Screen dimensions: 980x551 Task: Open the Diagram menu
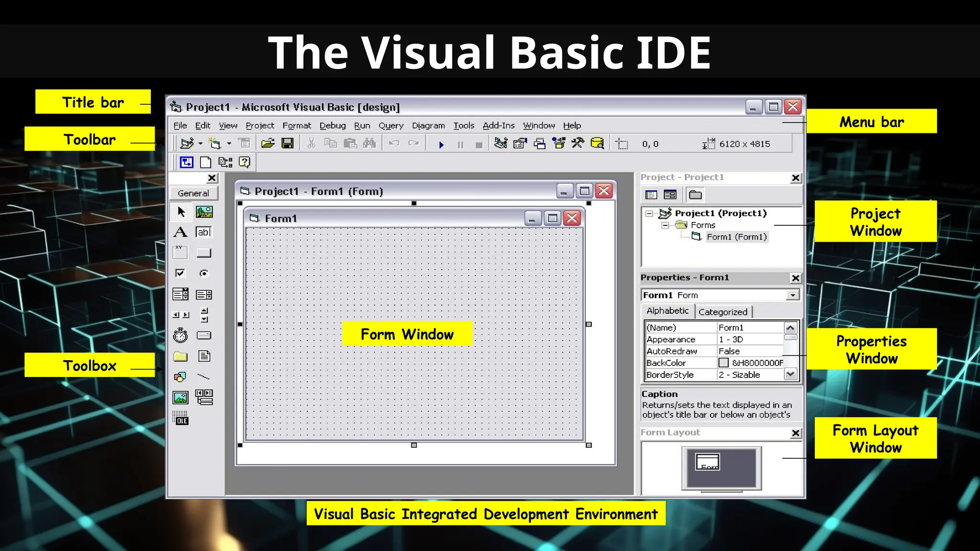428,125
